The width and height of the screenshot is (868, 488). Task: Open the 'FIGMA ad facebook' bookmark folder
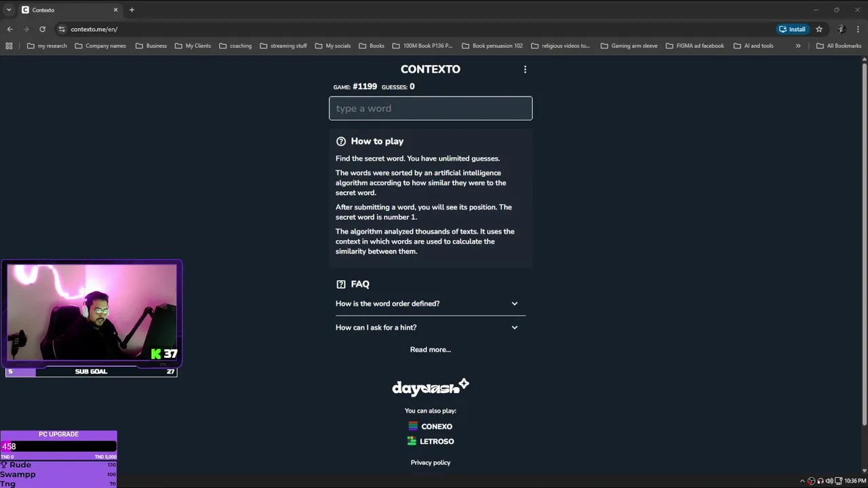point(695,46)
